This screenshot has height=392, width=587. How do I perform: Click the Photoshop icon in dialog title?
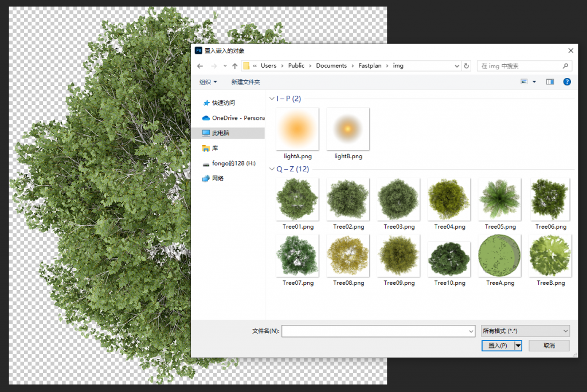(198, 50)
